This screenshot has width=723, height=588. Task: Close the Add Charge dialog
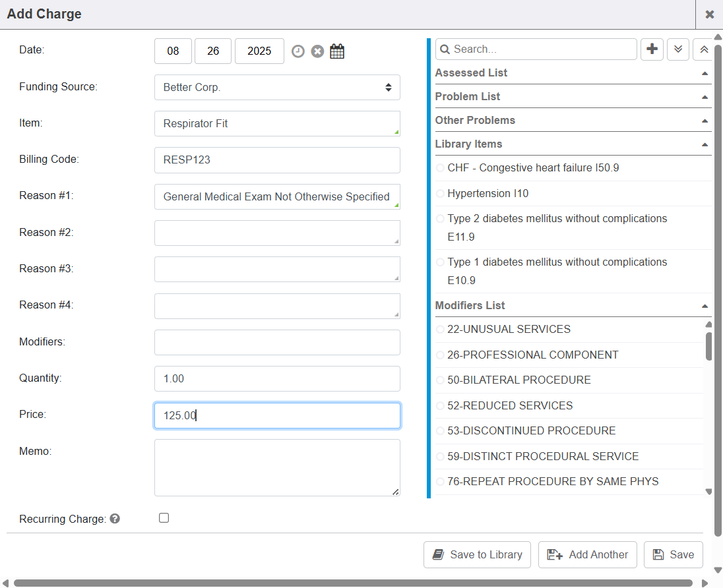pyautogui.click(x=710, y=15)
